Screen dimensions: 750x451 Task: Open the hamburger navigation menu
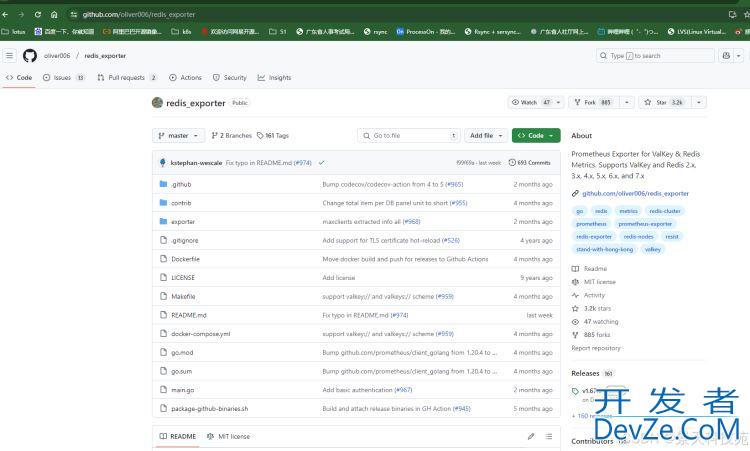coord(10,56)
